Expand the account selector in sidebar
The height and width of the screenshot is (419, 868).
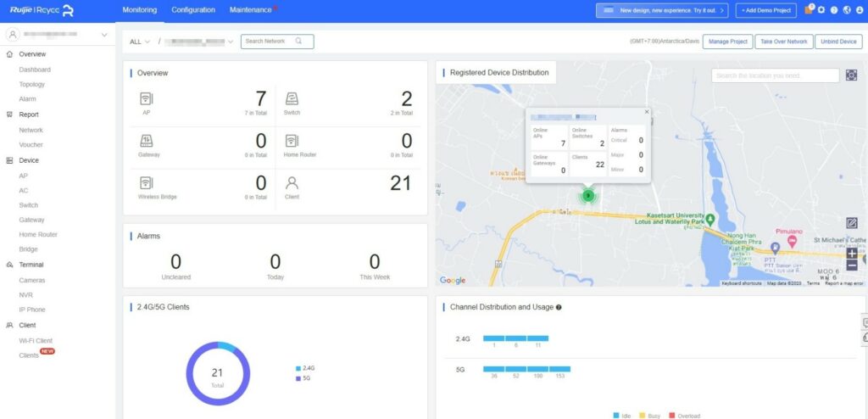pos(103,35)
